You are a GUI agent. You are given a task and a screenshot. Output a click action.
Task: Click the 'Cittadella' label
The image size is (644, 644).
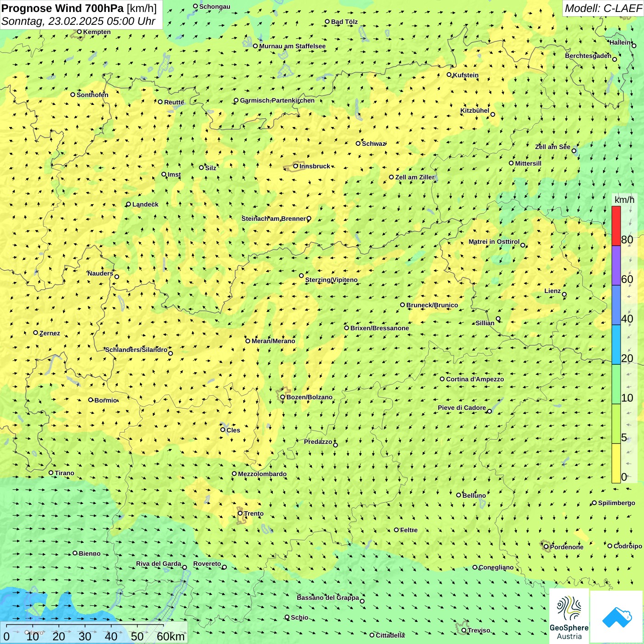[x=391, y=635]
